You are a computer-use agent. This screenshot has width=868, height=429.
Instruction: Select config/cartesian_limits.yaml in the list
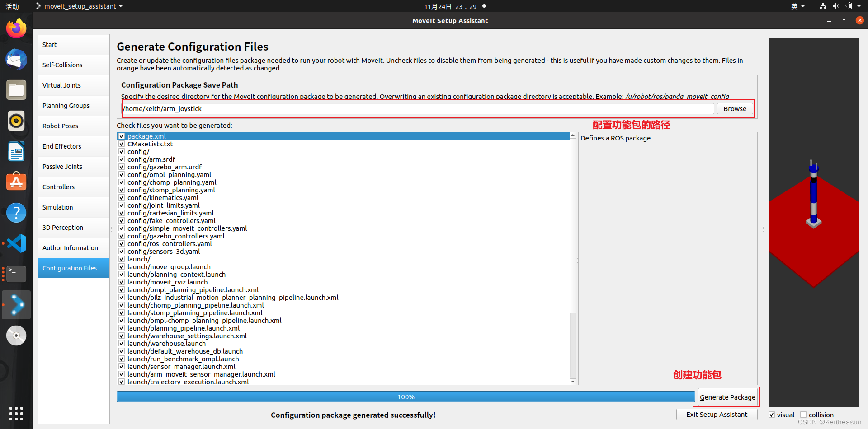click(170, 213)
